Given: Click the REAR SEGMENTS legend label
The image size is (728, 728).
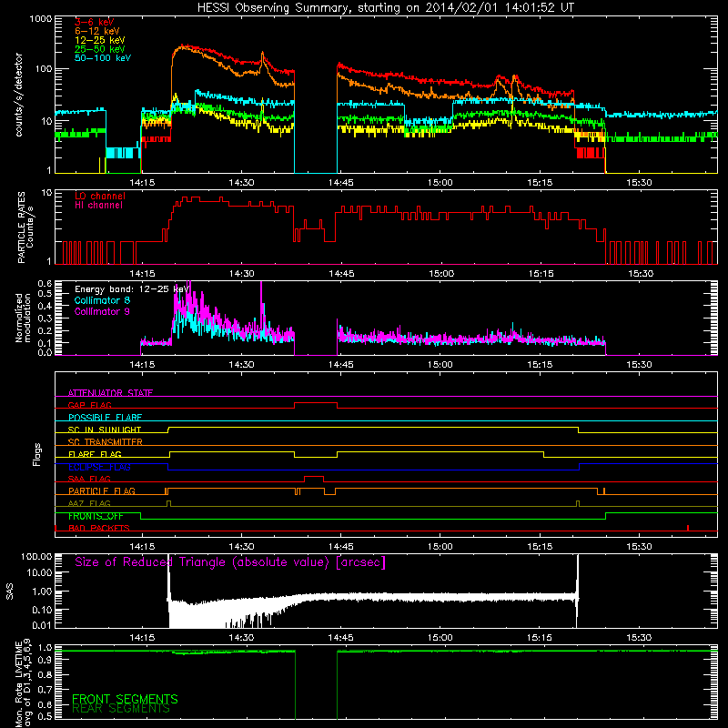Looking at the screenshot, I should tap(121, 709).
